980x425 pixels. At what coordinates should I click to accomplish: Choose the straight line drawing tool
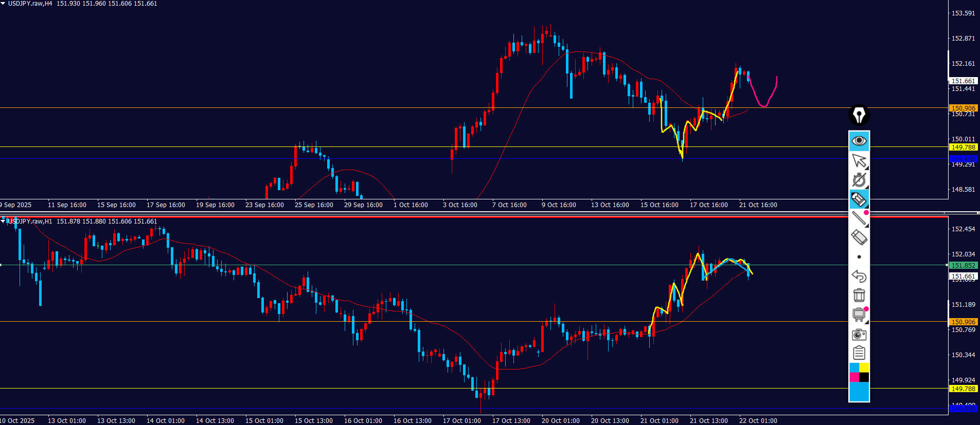click(859, 218)
